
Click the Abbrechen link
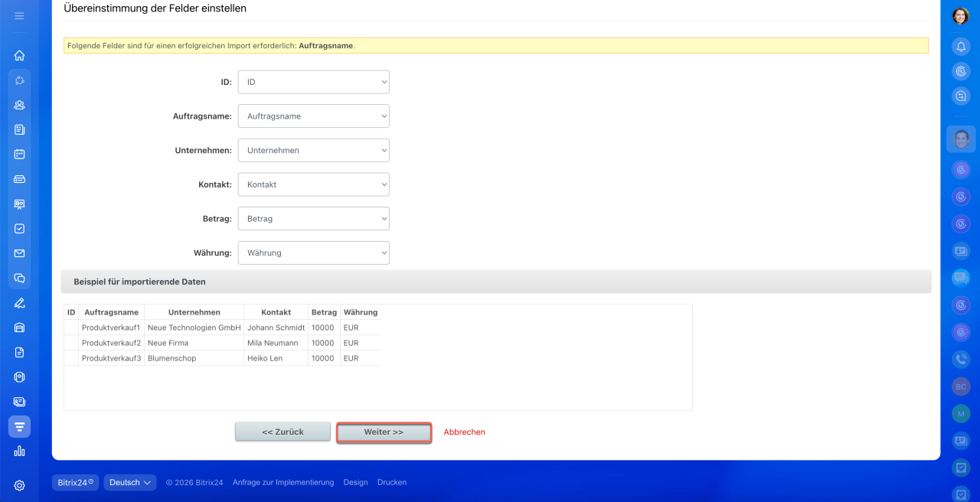(x=464, y=432)
